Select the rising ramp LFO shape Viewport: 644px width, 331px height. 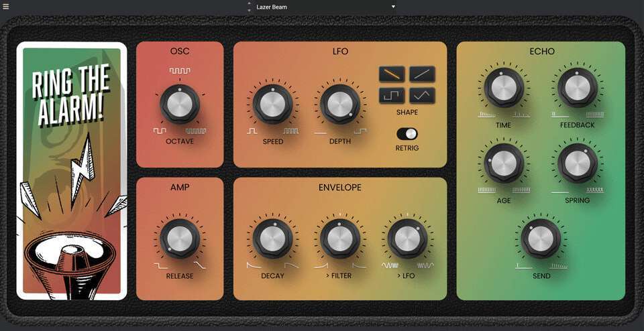(x=422, y=74)
